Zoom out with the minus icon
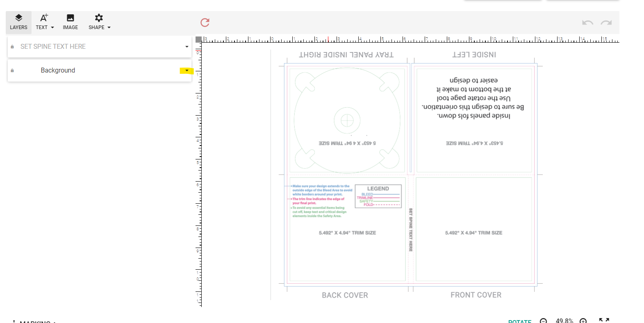Screen dimensions: 644x323 (543, 321)
